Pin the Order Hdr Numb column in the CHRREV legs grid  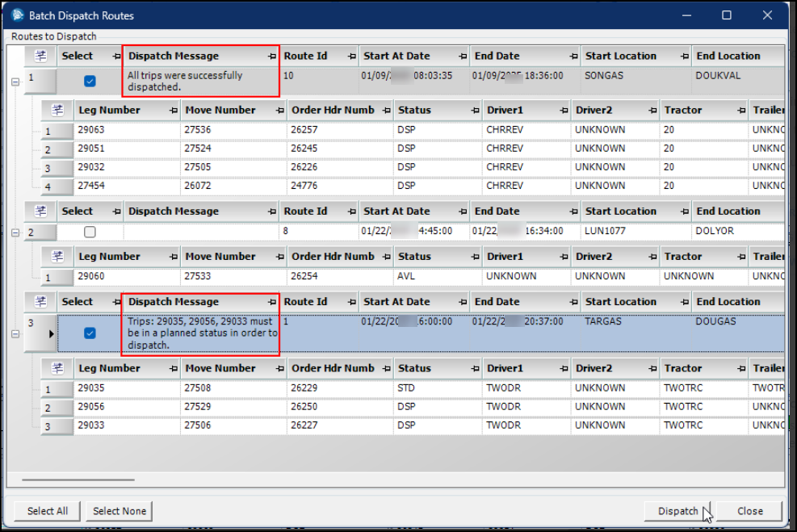click(387, 111)
